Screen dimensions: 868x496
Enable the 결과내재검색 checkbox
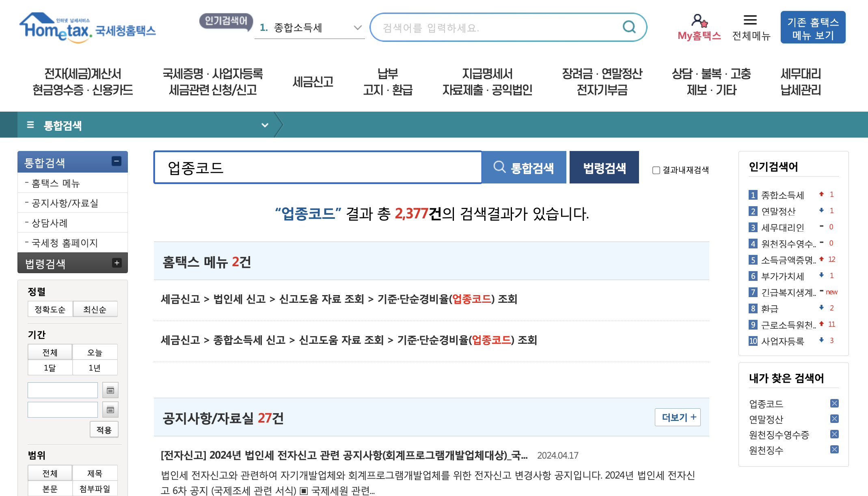pyautogui.click(x=656, y=170)
